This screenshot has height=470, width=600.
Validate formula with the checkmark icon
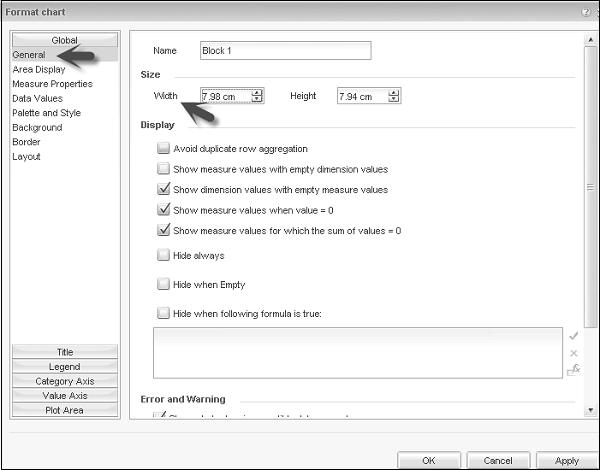coord(573,336)
